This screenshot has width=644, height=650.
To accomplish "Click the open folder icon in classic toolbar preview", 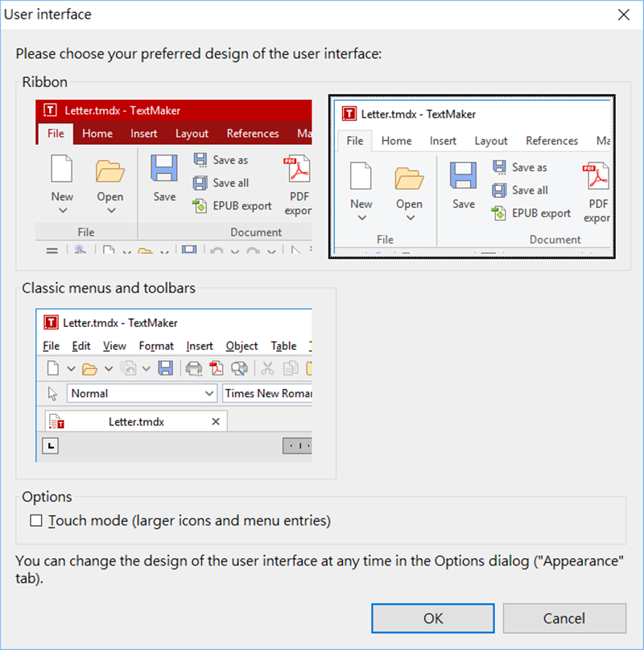I will point(89,369).
